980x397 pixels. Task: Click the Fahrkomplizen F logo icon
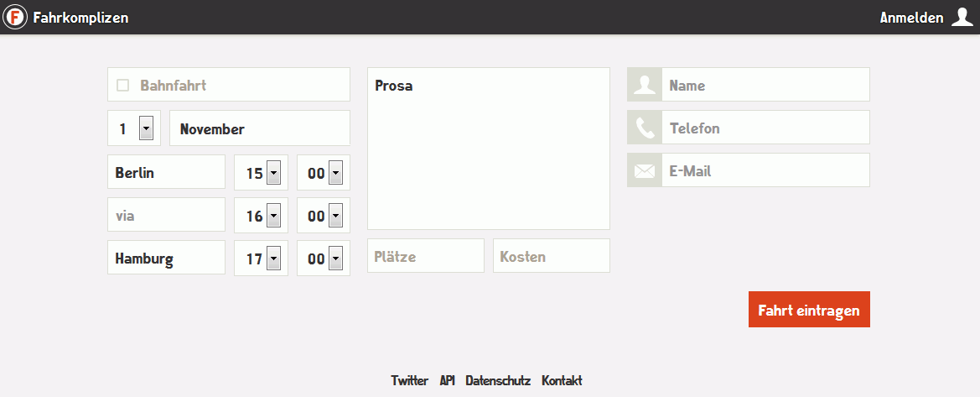[16, 17]
